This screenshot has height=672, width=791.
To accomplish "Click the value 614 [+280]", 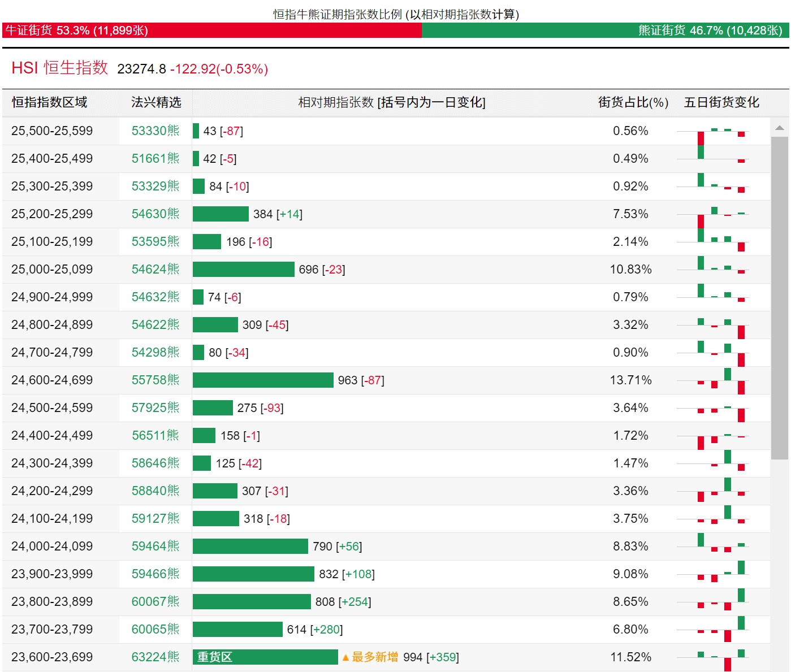I will tap(315, 629).
